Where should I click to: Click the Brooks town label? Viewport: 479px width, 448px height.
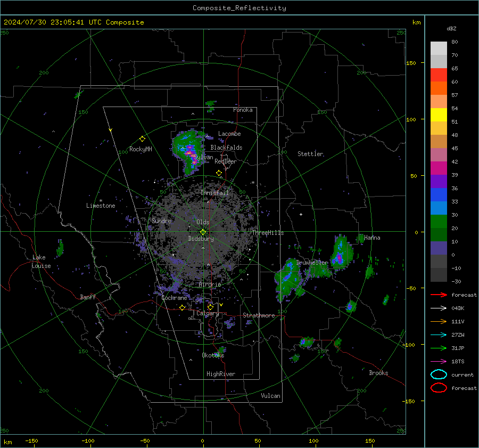click(x=378, y=373)
